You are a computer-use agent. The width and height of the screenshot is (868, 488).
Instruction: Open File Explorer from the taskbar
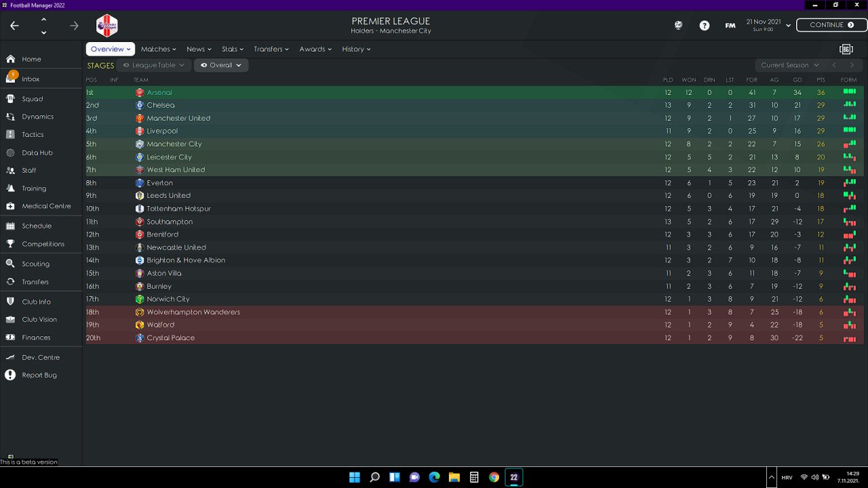pyautogui.click(x=454, y=477)
